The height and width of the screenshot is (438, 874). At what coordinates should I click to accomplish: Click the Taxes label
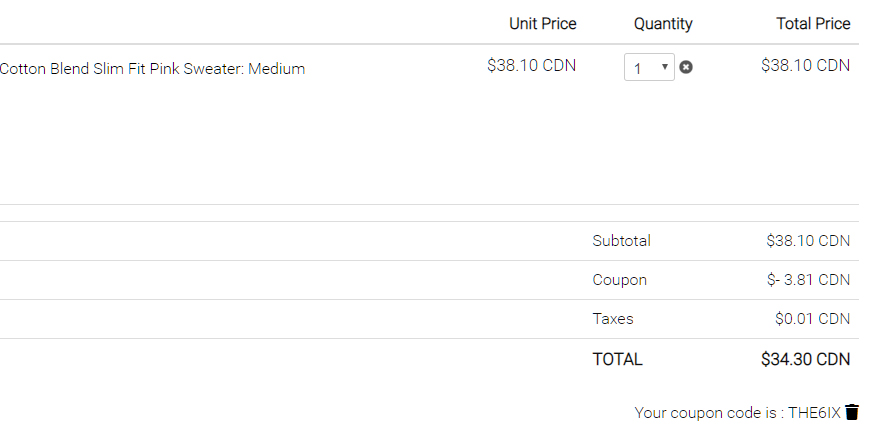tap(613, 319)
